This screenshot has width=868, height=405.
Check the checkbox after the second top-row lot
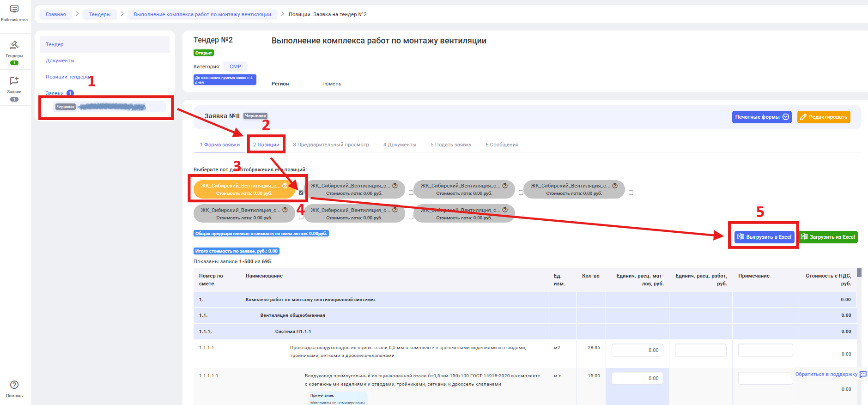tap(411, 193)
